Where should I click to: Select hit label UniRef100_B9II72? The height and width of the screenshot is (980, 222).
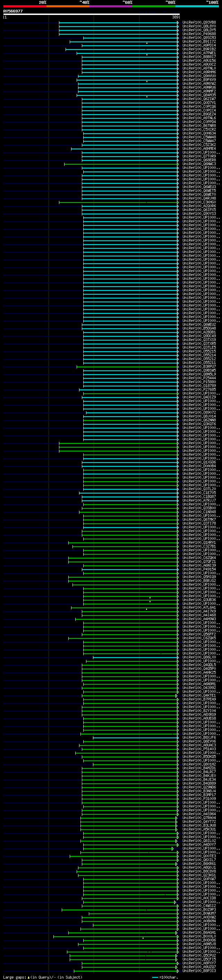199,41
